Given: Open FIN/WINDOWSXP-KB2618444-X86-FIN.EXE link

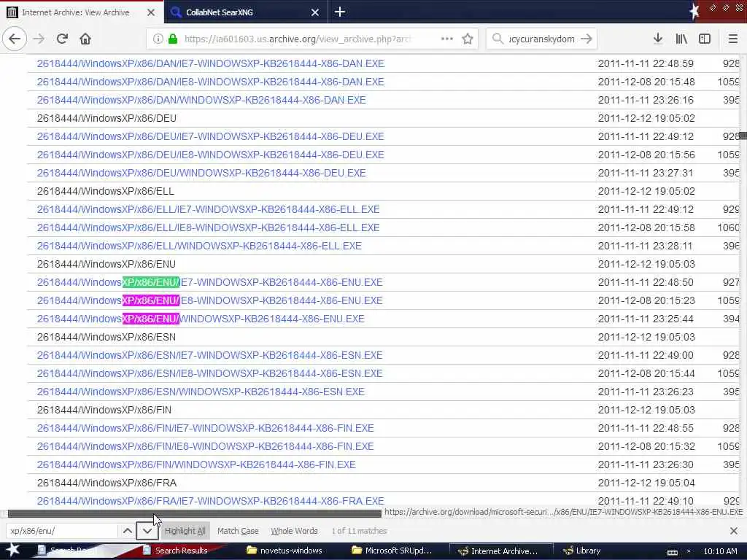Looking at the screenshot, I should pos(196,464).
